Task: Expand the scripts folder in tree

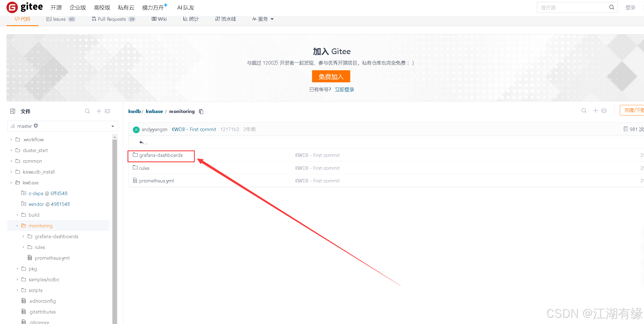Action: click(17, 290)
